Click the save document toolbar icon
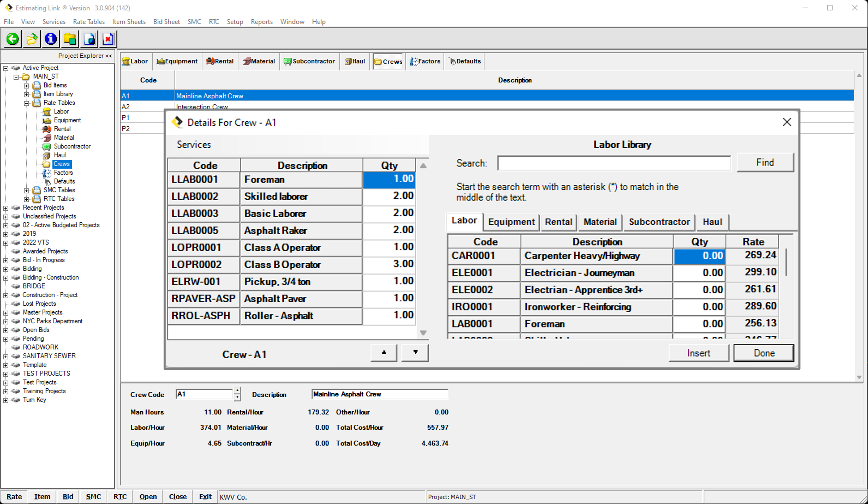Screen dimensions: 868x504 (x=89, y=39)
